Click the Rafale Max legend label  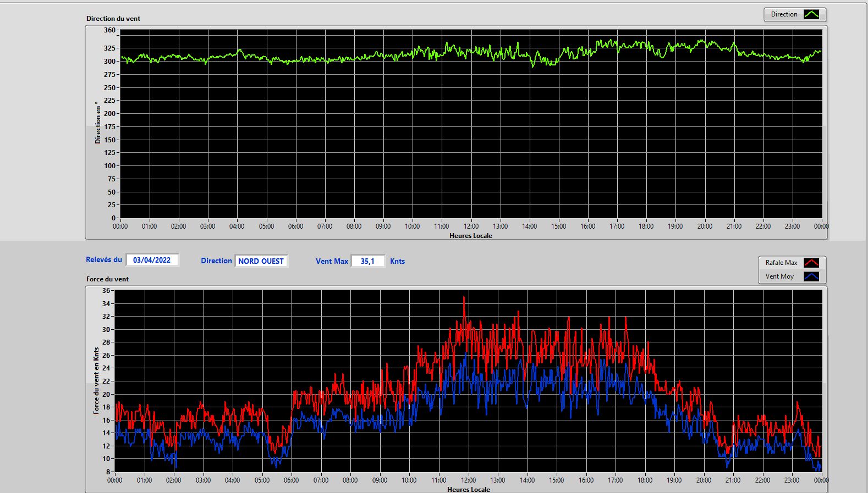781,263
